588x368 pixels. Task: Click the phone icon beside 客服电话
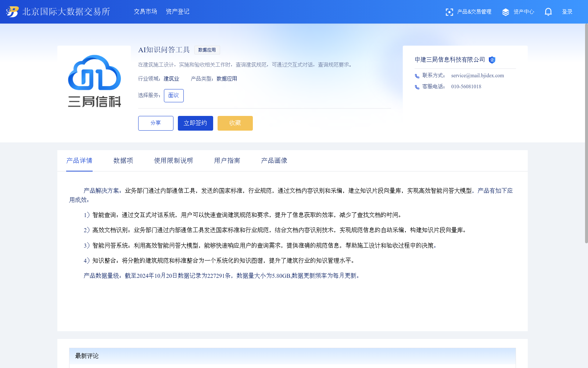click(417, 87)
